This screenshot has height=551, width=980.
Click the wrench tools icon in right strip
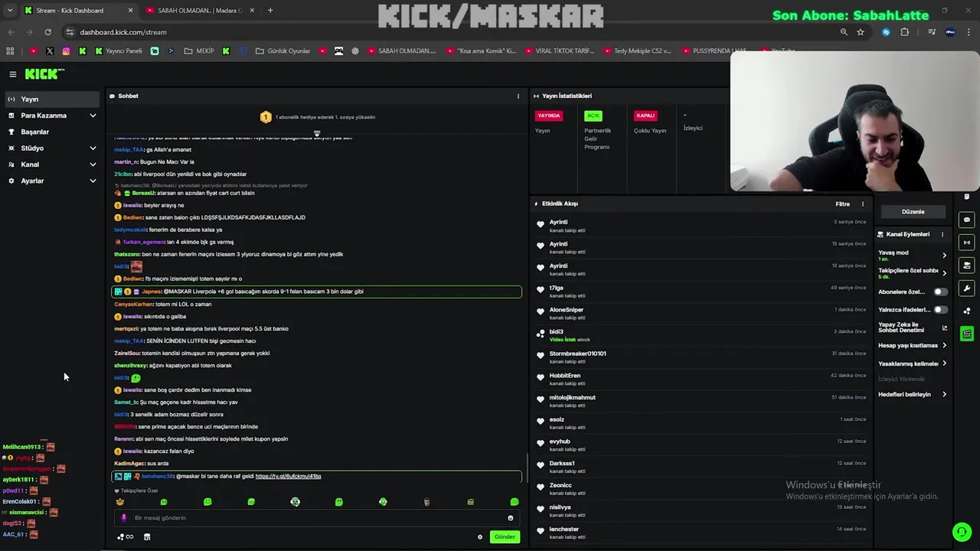coord(967,289)
